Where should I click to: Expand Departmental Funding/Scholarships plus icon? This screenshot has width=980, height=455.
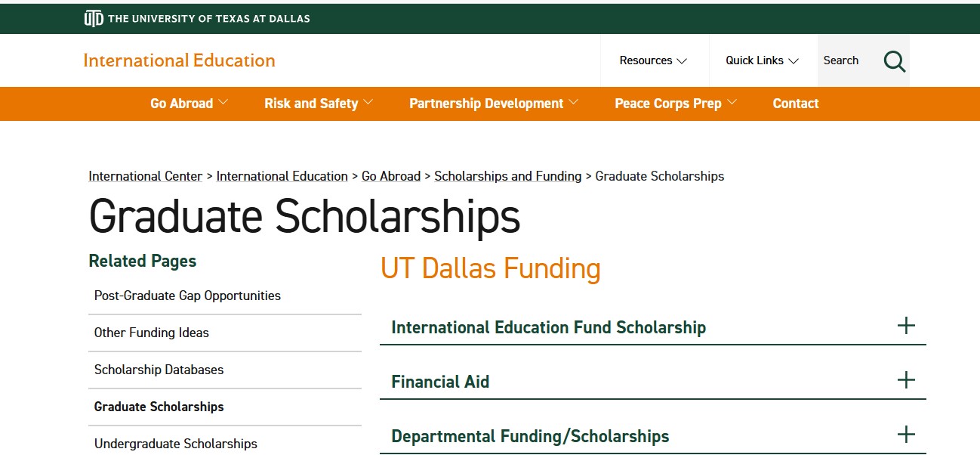pyautogui.click(x=905, y=435)
